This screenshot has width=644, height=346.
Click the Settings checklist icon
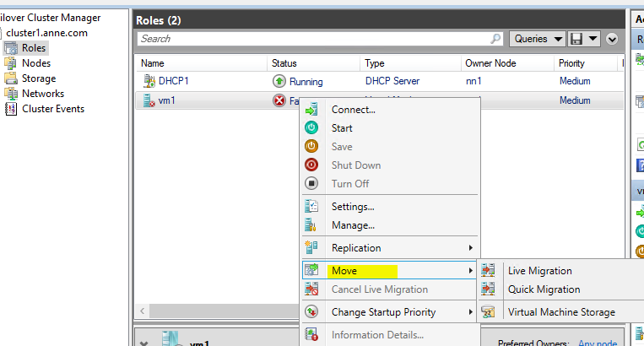[311, 206]
